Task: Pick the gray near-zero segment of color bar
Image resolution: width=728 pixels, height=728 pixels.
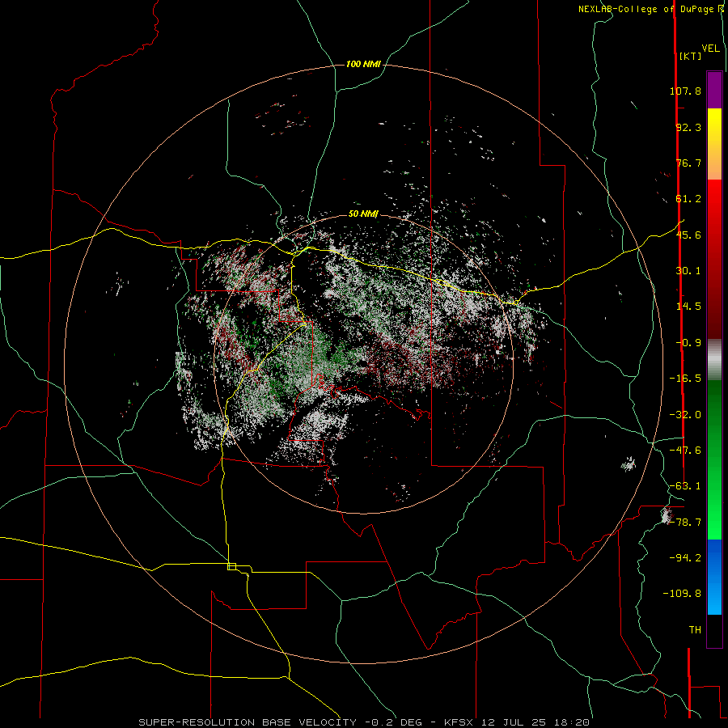Action: tap(714, 359)
